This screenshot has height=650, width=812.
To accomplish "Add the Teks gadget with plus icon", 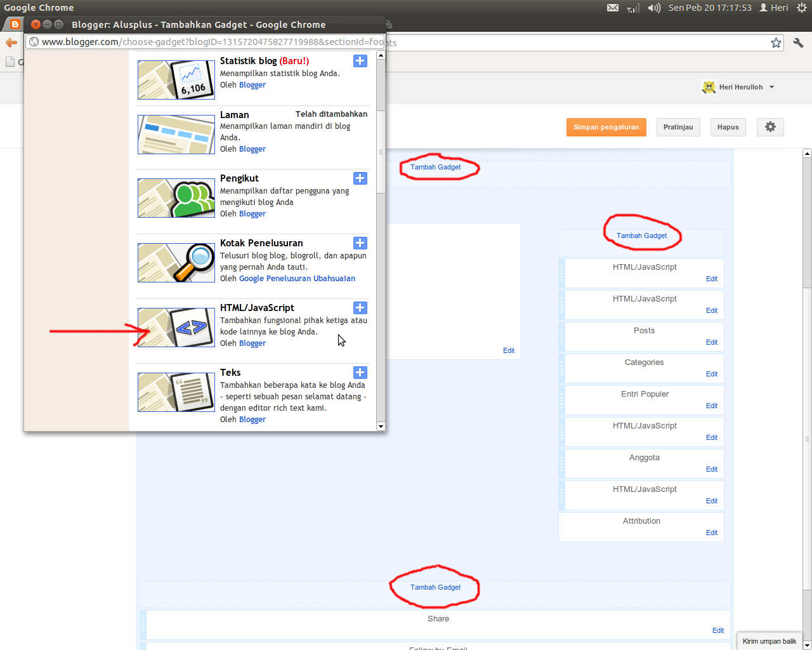I will tap(360, 373).
